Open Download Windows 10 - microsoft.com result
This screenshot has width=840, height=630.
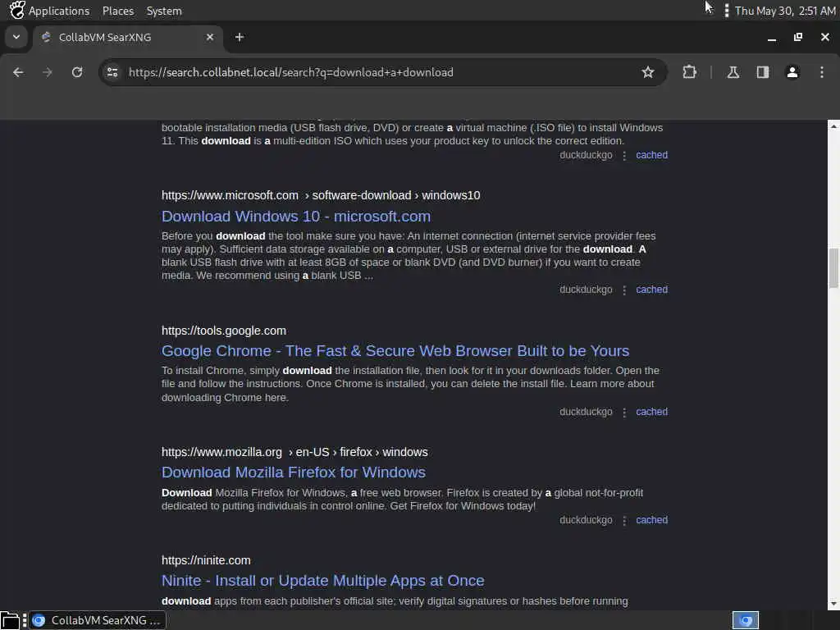click(296, 217)
